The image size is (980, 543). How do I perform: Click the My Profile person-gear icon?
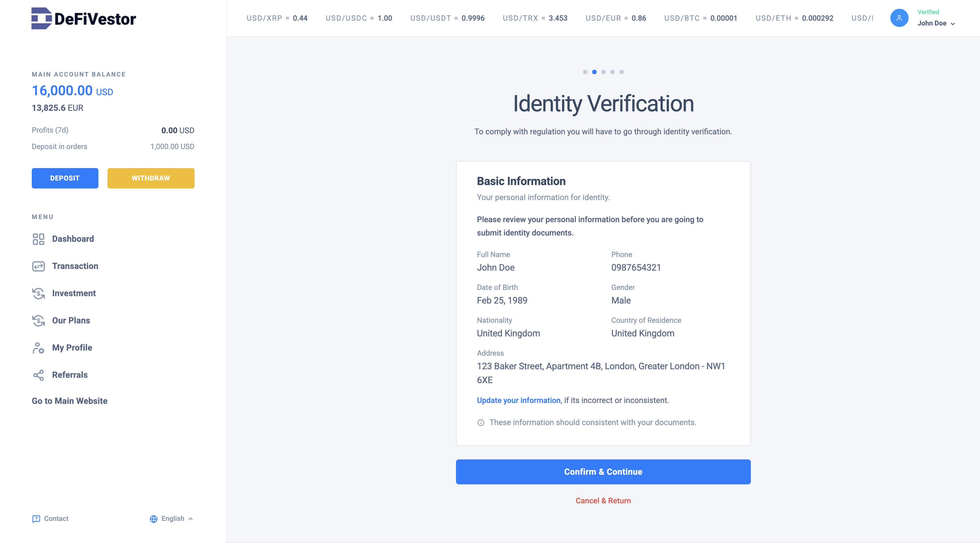[39, 347]
